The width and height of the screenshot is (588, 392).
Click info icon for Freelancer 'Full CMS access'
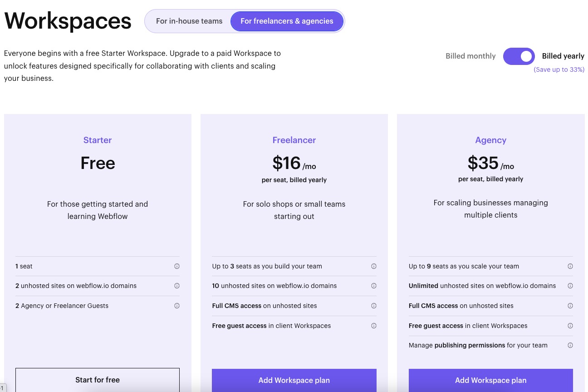point(373,306)
